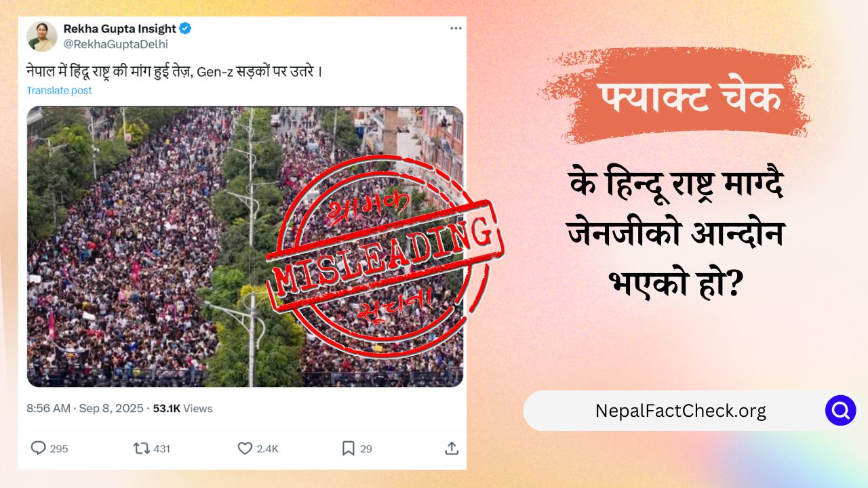Bookmark the post using the bookmark icon

coord(348,448)
